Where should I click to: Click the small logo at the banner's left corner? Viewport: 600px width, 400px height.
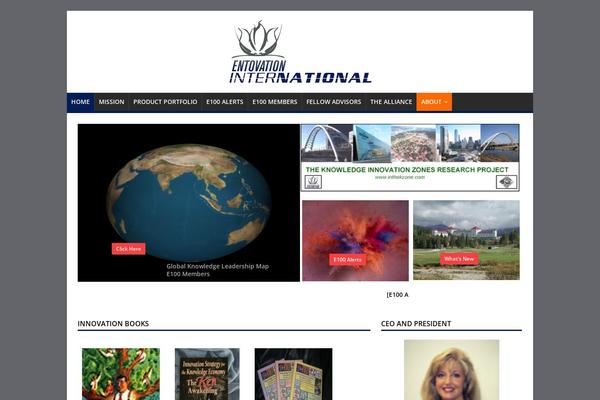tap(313, 182)
